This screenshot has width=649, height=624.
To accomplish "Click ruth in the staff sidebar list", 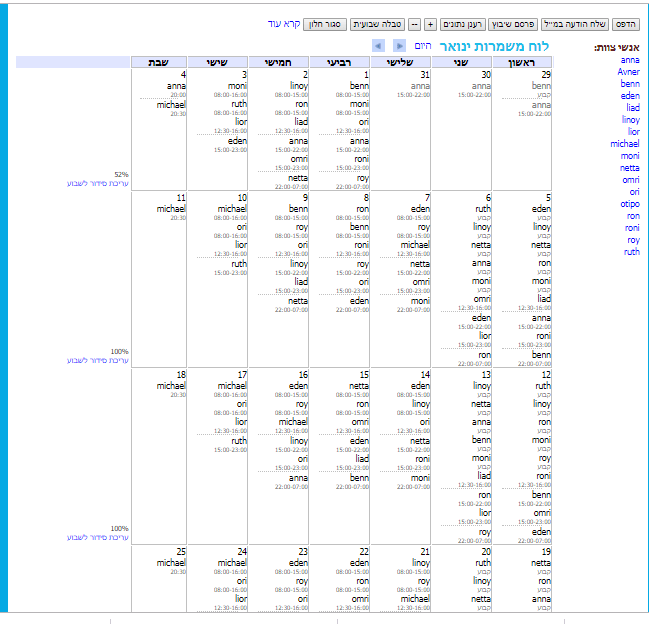I will [631, 252].
